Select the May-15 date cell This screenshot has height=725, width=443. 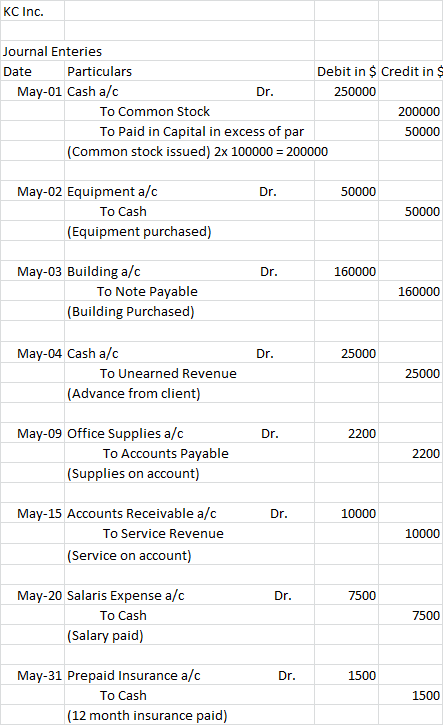32,513
